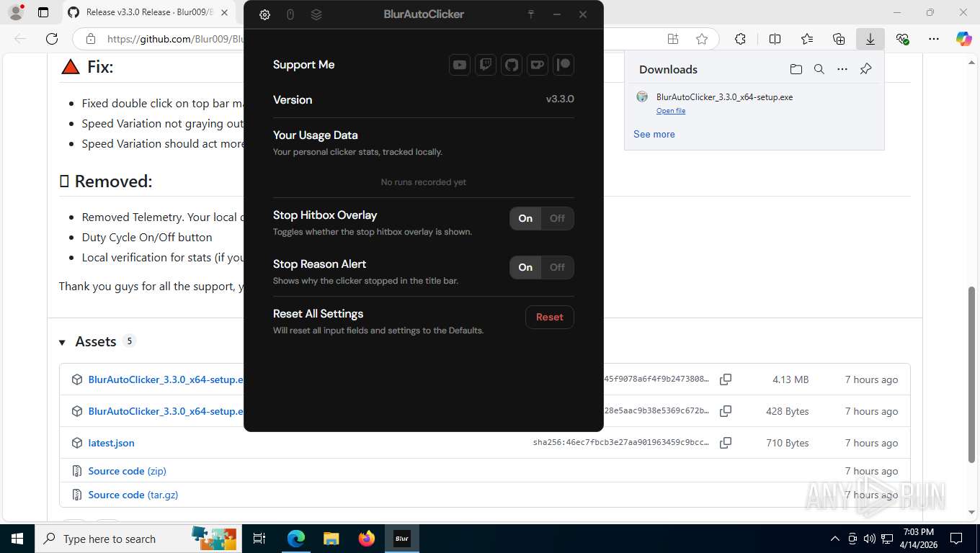Open more options in Downloads panel
Viewport: 980px width, 553px height.
coord(842,69)
